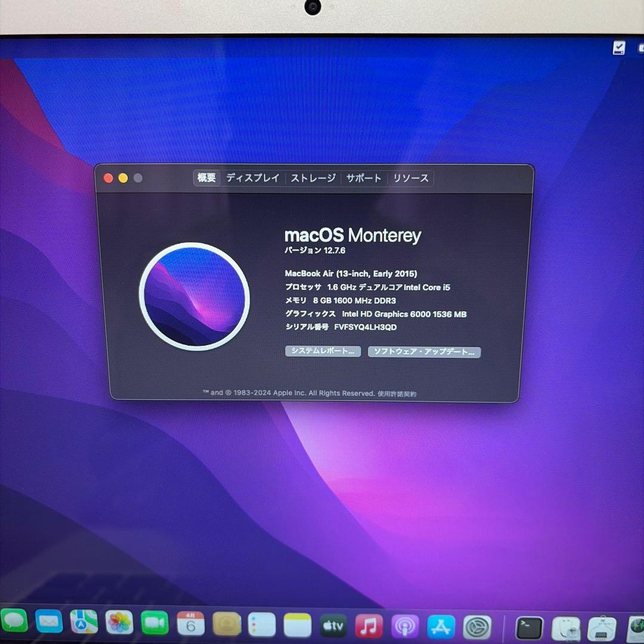
Task: Open the Calendar icon showing 6
Action: (x=191, y=624)
